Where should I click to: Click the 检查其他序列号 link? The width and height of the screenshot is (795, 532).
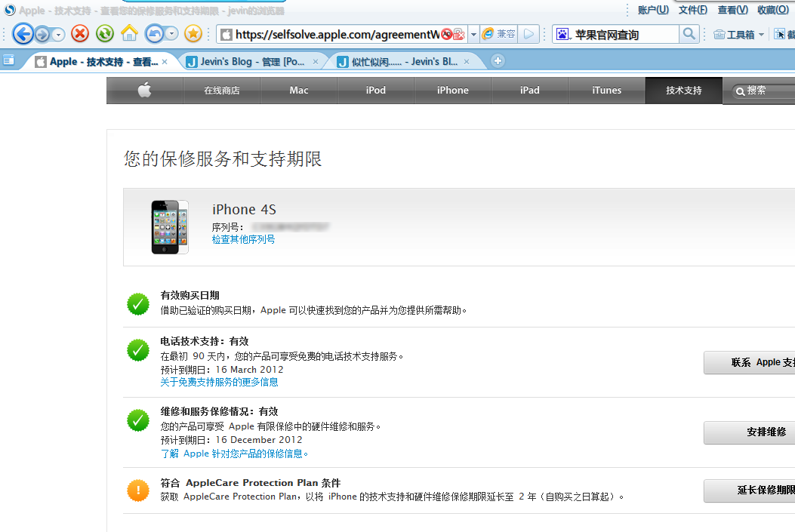coord(243,239)
